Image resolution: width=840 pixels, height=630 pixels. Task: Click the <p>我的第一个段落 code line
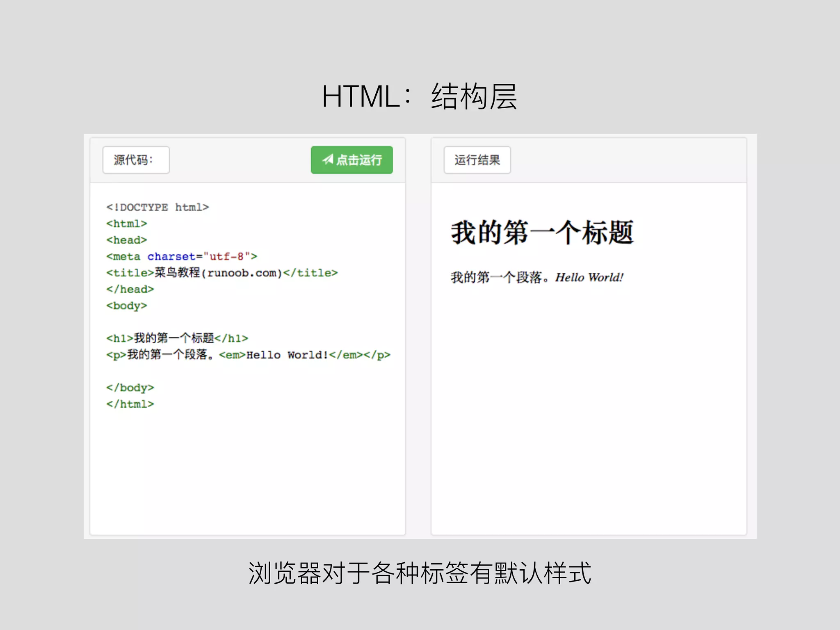point(248,355)
